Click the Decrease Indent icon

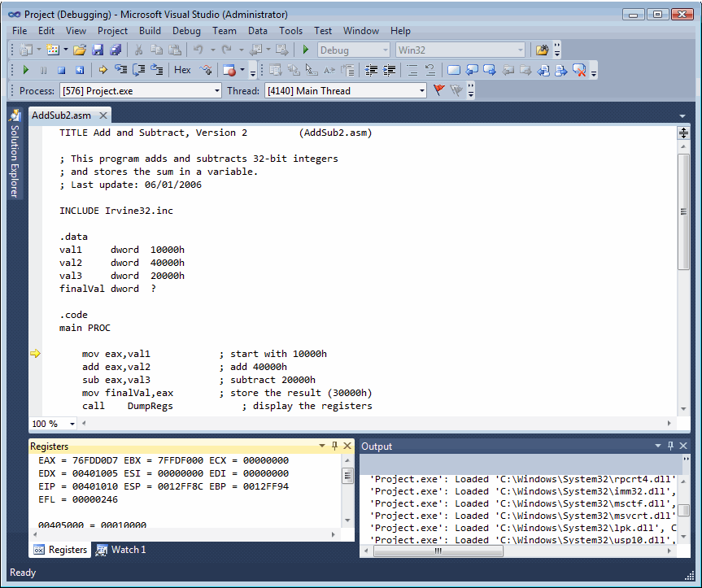tap(371, 70)
